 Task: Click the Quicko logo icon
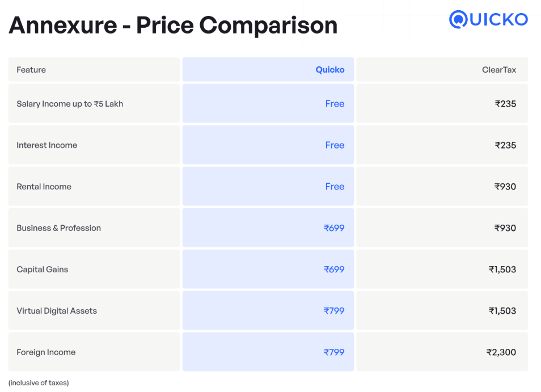coord(488,19)
